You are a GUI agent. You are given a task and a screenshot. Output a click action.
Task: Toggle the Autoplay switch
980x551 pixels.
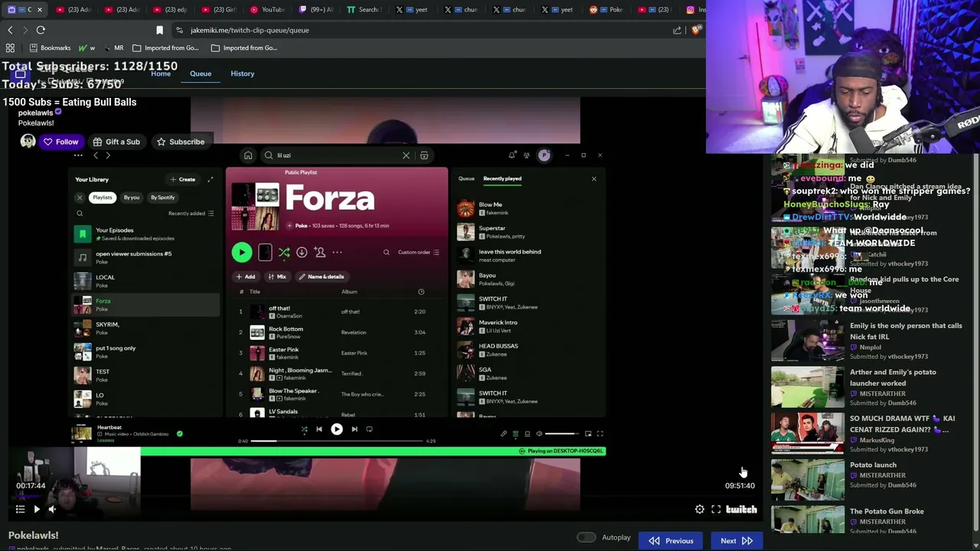coord(586,537)
